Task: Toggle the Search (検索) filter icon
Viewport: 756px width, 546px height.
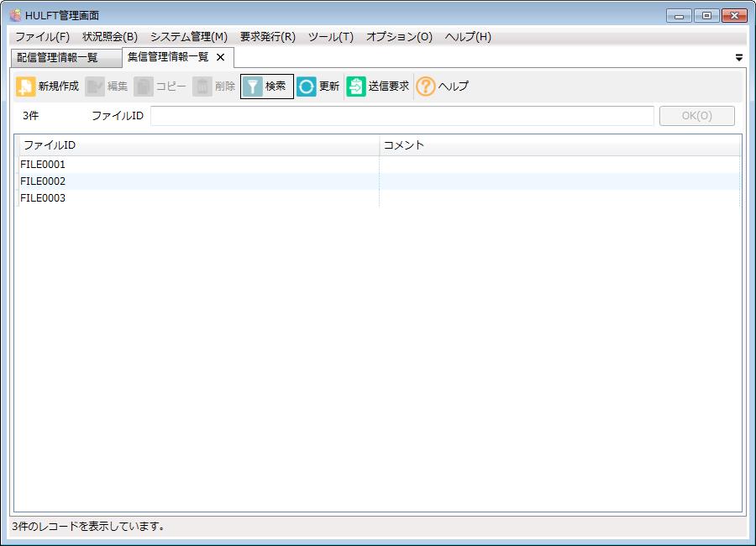Action: [253, 87]
